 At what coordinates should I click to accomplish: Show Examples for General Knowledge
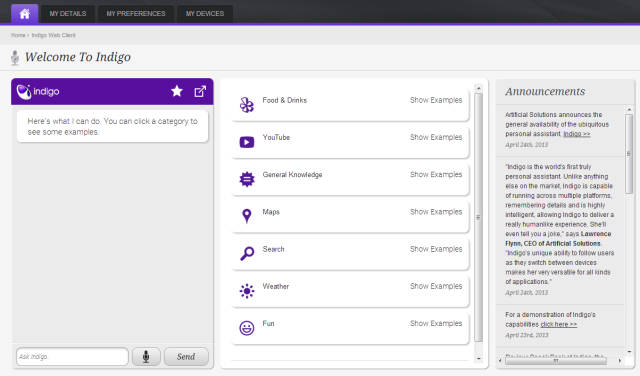pos(436,174)
